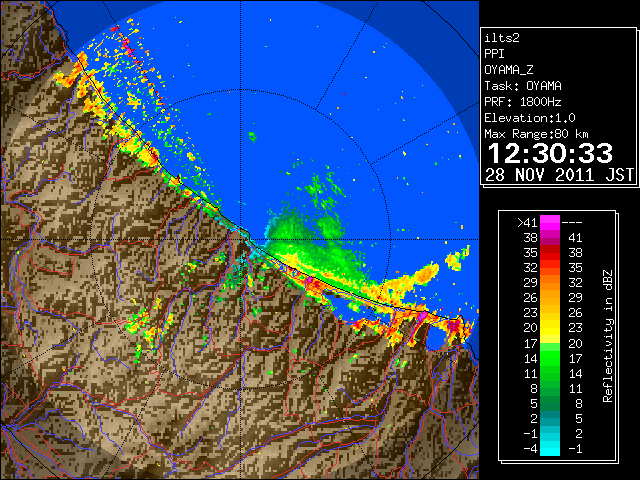Click the "12:30:33" timestamp
The height and width of the screenshot is (480, 640).
[x=550, y=153]
